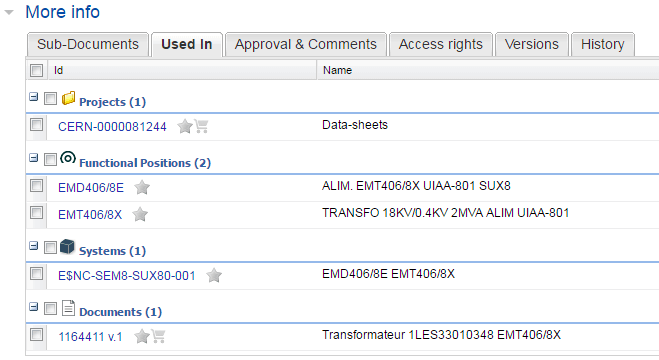Click the star beside E$NC-SEM8-SUX80-001

[x=214, y=276]
